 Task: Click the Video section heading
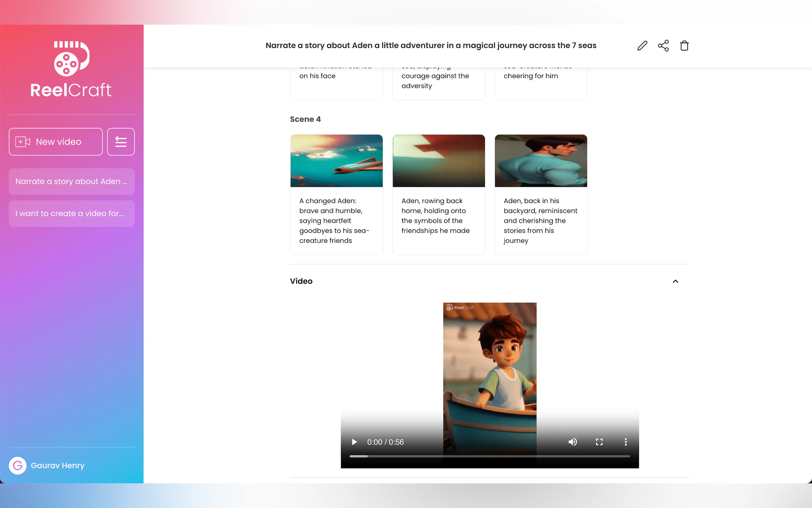coord(301,281)
